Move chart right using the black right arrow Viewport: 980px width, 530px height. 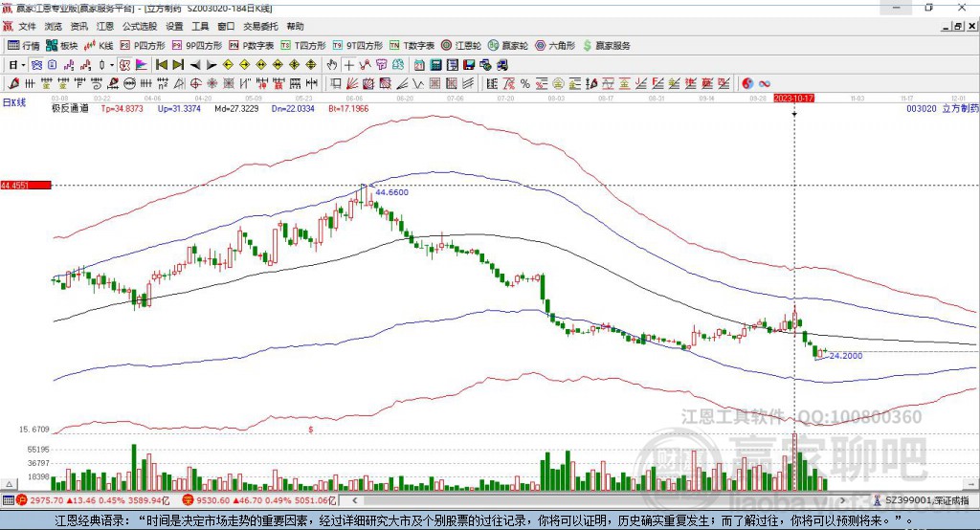click(x=212, y=65)
